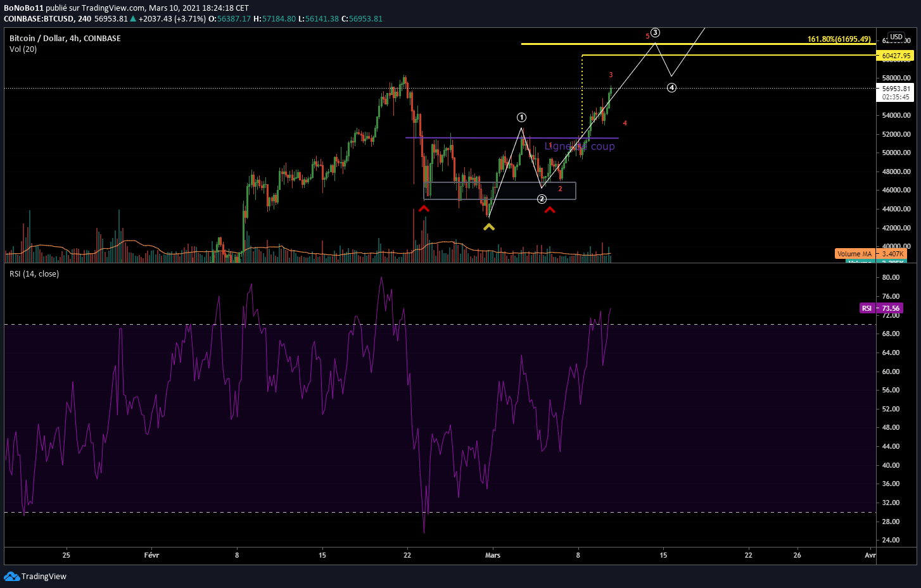
Task: Open the Bitcoin / Dollar, 4h, COINBASE title
Action: click(x=65, y=38)
